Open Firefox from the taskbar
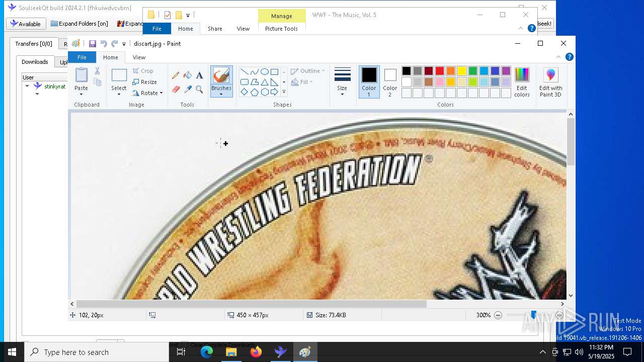This screenshot has height=362, width=644. pos(256,352)
